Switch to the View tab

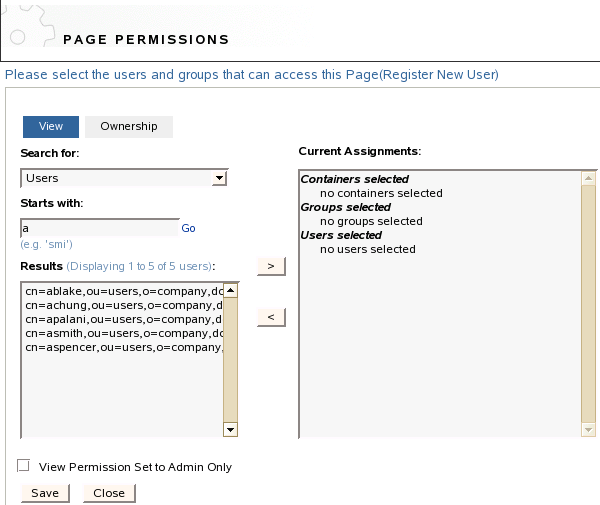tap(51, 127)
